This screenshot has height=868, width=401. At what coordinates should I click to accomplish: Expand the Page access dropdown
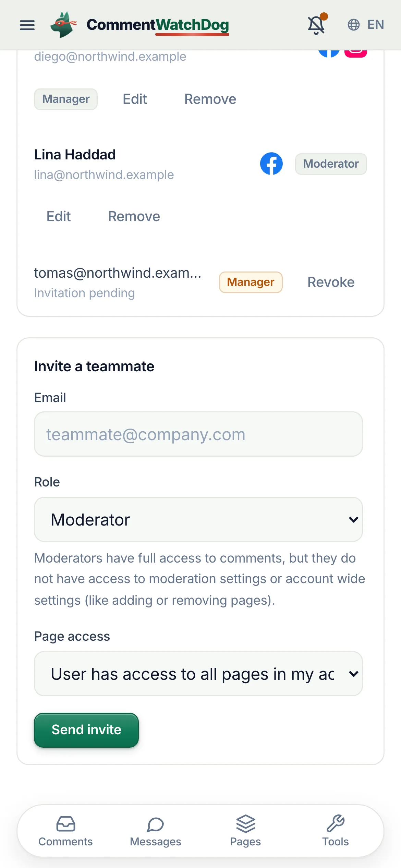tap(198, 674)
